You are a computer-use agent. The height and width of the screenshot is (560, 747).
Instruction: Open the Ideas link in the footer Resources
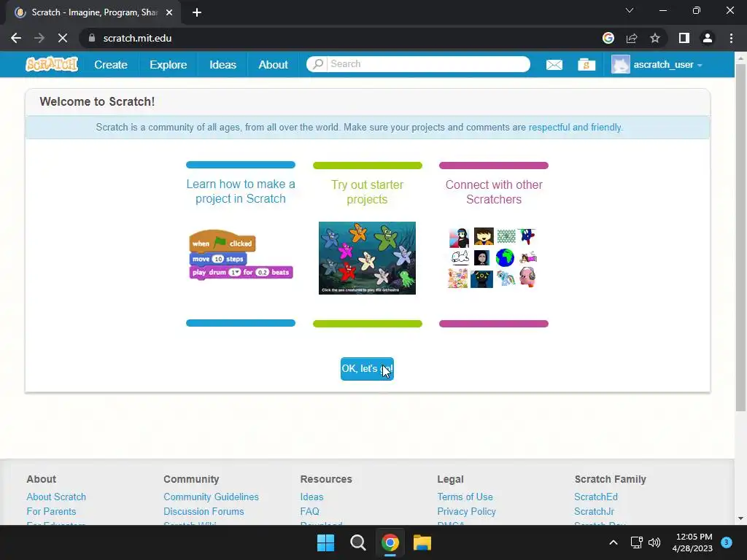(x=311, y=497)
